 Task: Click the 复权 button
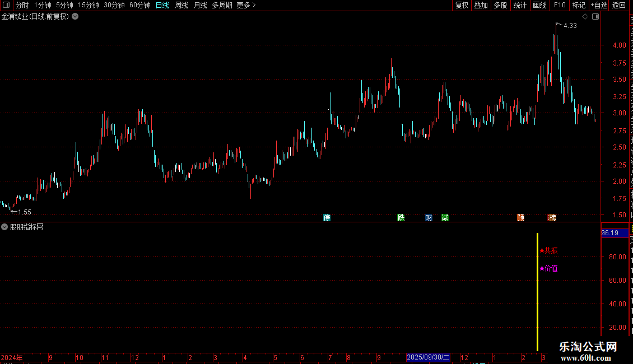(462, 5)
